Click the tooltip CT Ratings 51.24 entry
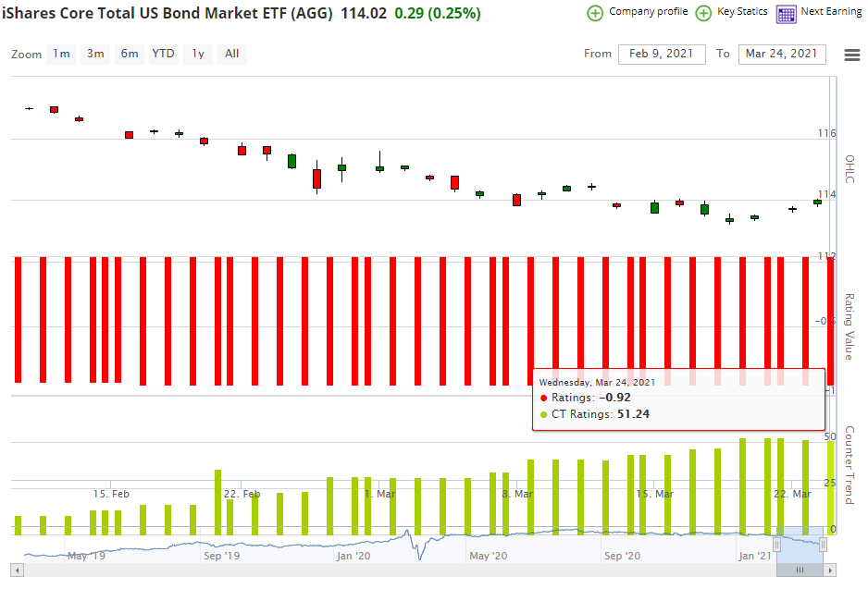 (x=594, y=414)
